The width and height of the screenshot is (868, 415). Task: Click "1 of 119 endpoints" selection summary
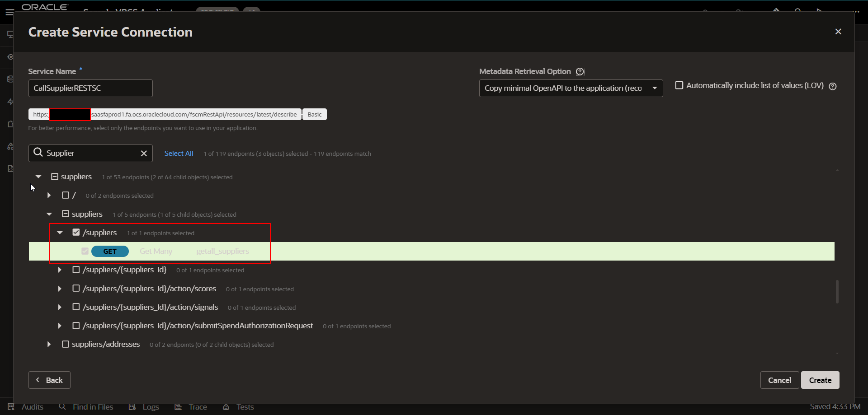click(287, 154)
